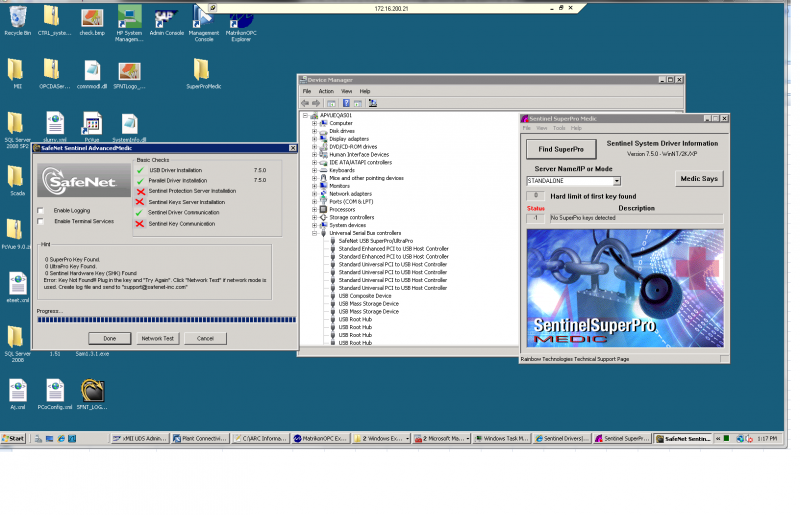800x515 pixels.
Task: Click the back arrow in Device Manager toolbar
Action: tap(305, 103)
